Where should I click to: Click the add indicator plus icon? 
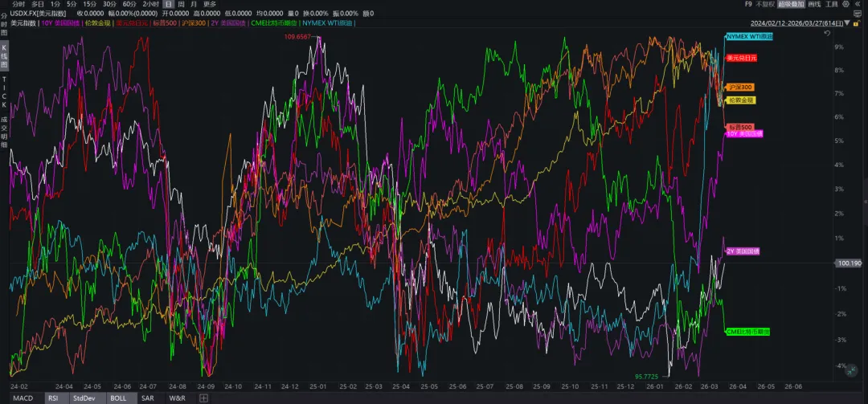(203, 398)
